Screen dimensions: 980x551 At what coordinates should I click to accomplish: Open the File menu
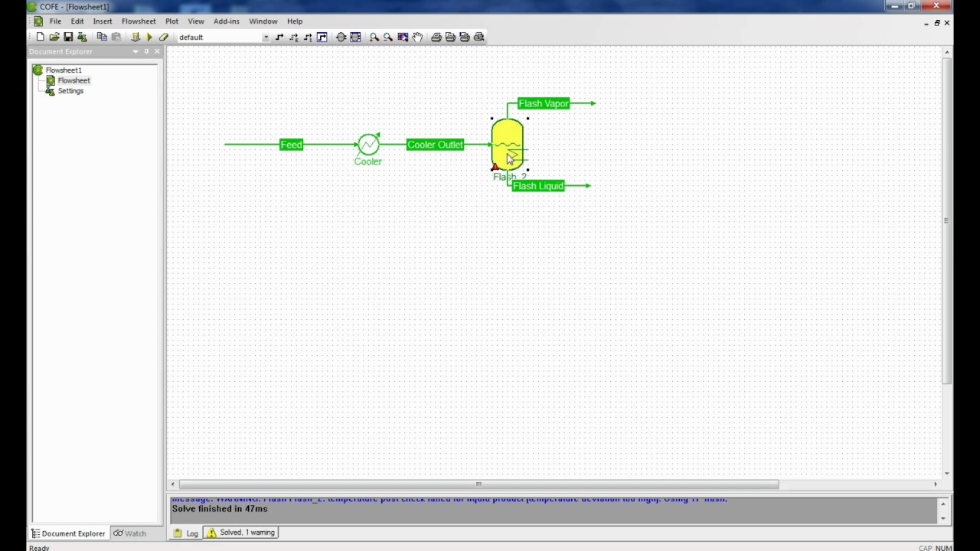point(55,21)
